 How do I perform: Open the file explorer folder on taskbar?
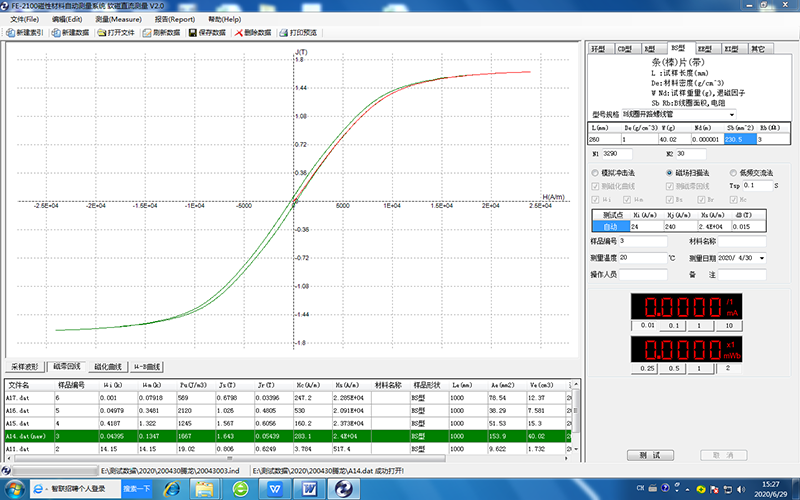point(205,489)
